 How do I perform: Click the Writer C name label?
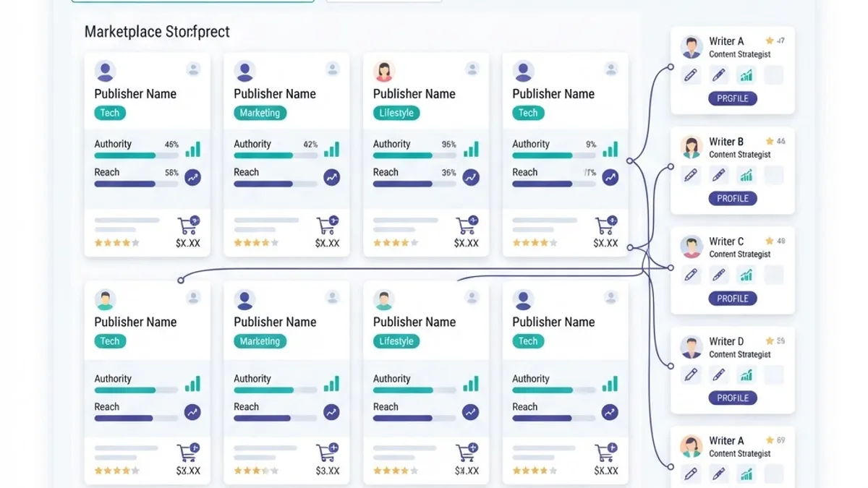[x=726, y=241]
